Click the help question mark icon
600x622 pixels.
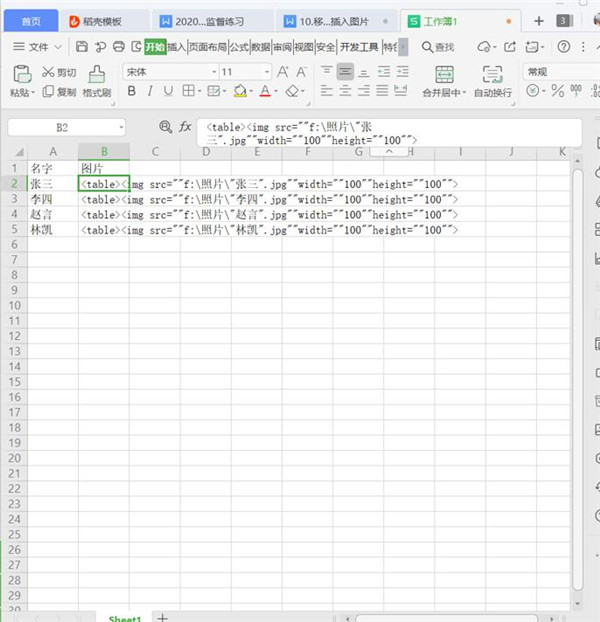coord(564,47)
